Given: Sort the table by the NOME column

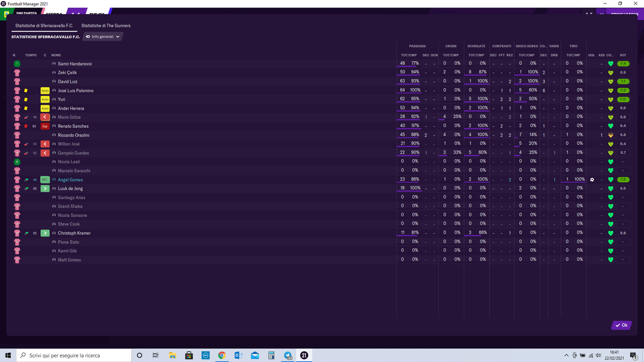Looking at the screenshot, I should tap(56, 55).
